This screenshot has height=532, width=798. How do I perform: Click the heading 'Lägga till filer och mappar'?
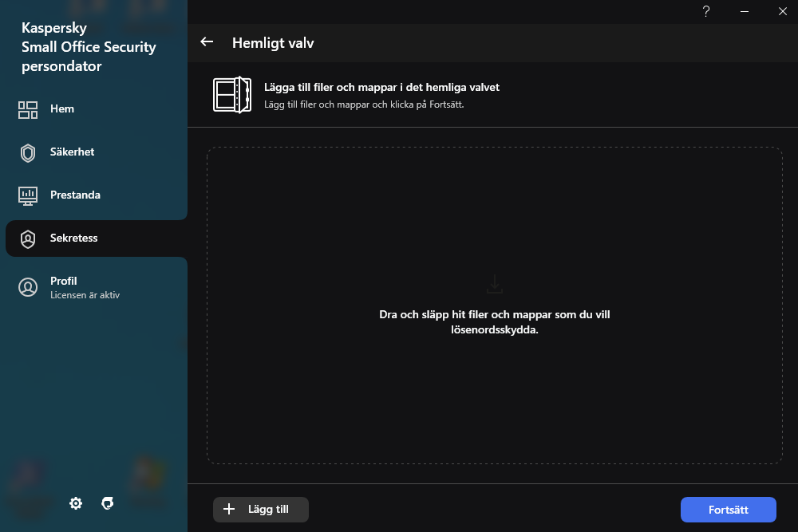[381, 87]
